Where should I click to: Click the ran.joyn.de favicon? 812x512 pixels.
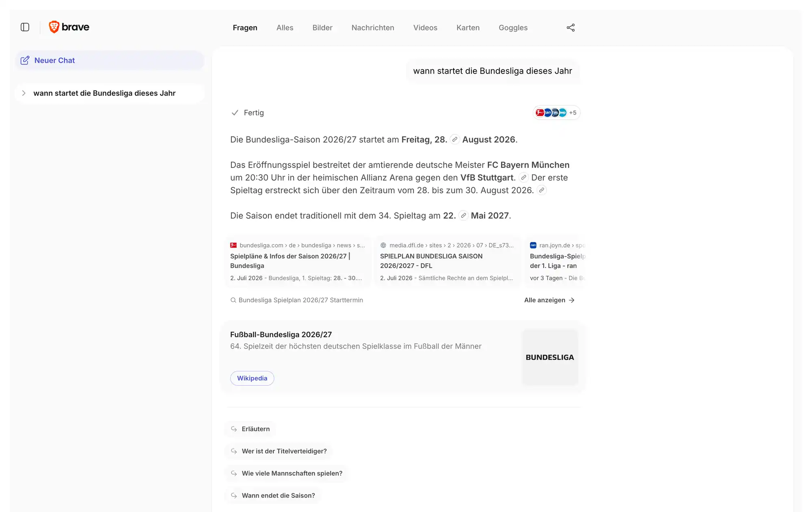[533, 245]
